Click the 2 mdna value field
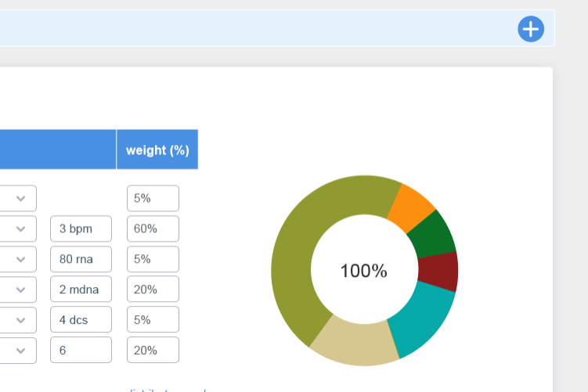 click(81, 290)
